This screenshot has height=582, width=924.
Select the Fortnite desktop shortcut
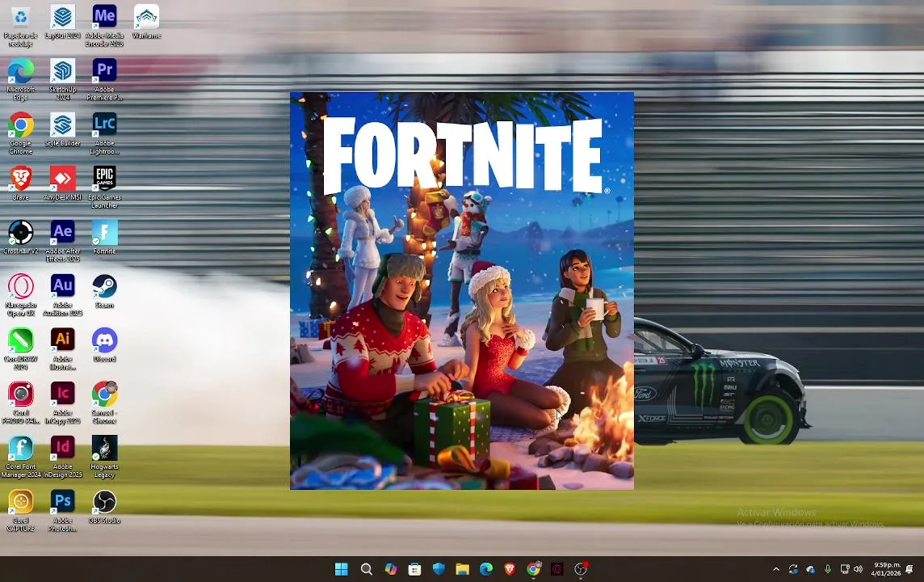tap(104, 238)
